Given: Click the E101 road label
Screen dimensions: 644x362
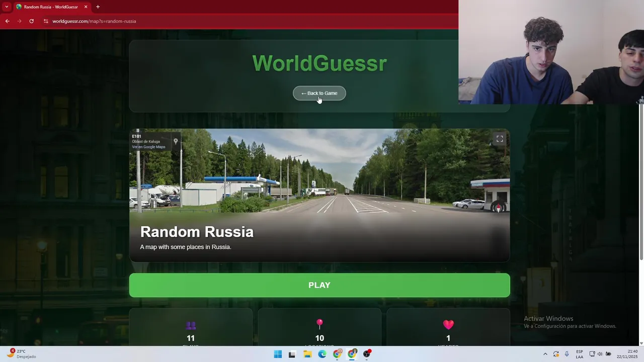Looking at the screenshot, I should [136, 136].
